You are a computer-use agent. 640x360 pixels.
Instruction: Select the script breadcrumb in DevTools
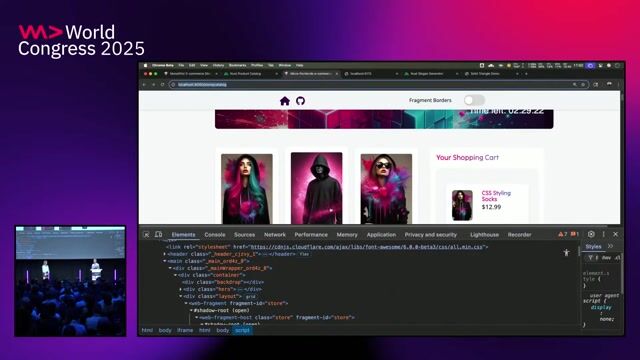242,330
